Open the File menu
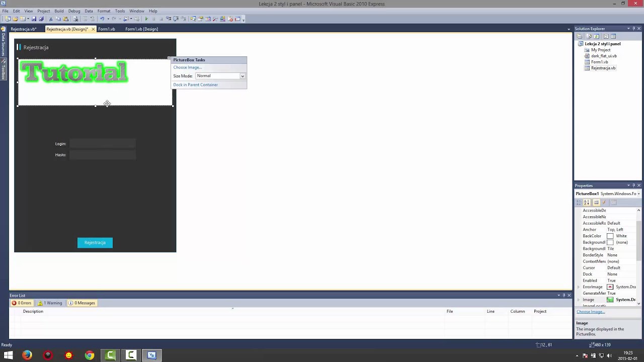 click(5, 11)
